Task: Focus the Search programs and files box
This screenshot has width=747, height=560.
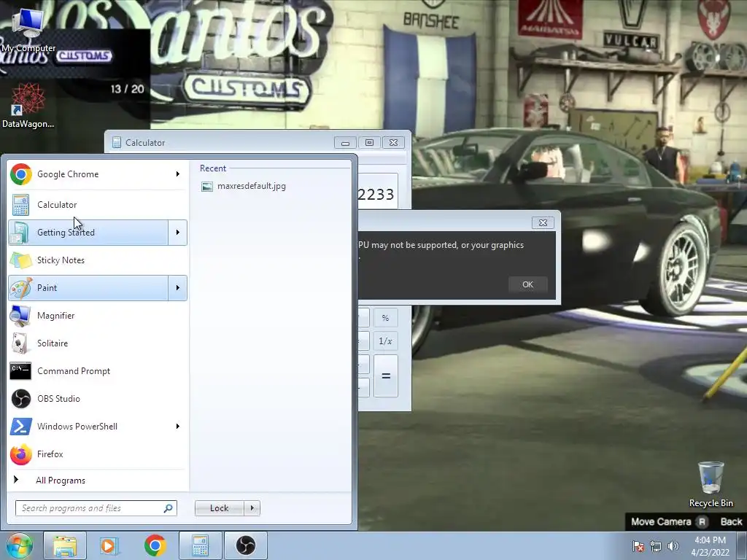Action: point(96,508)
